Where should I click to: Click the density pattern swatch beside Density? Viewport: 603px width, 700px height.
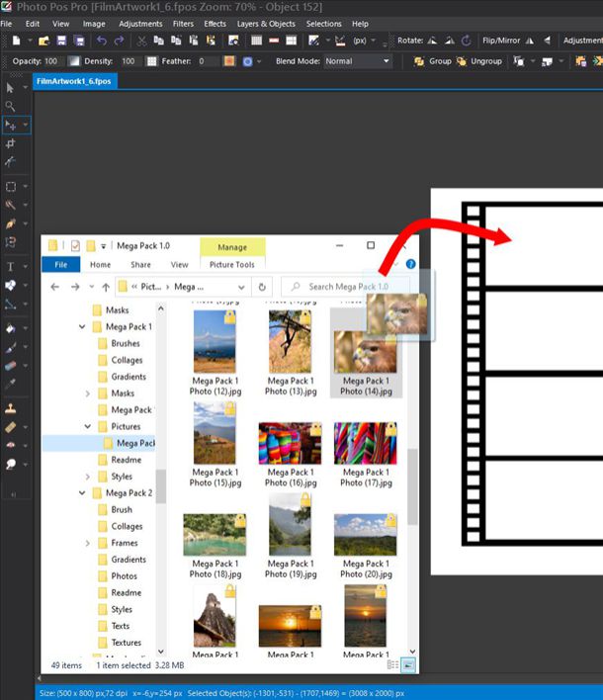click(152, 61)
